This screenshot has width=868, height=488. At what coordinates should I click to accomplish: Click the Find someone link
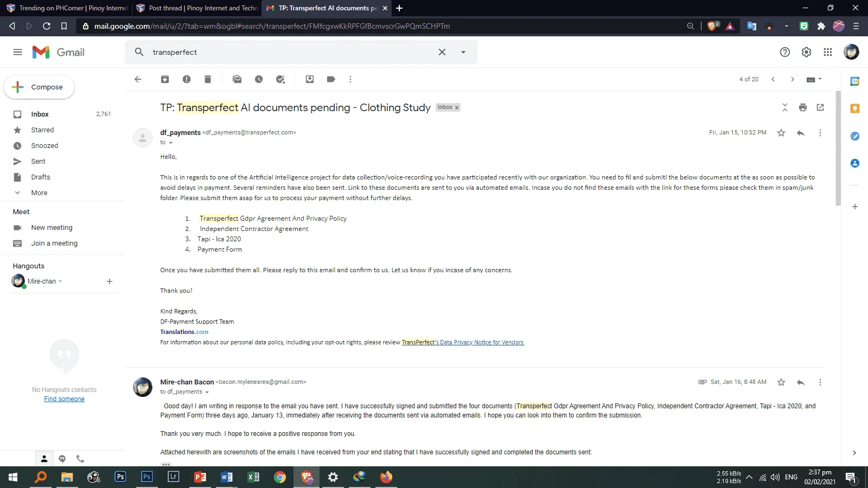[x=64, y=399]
